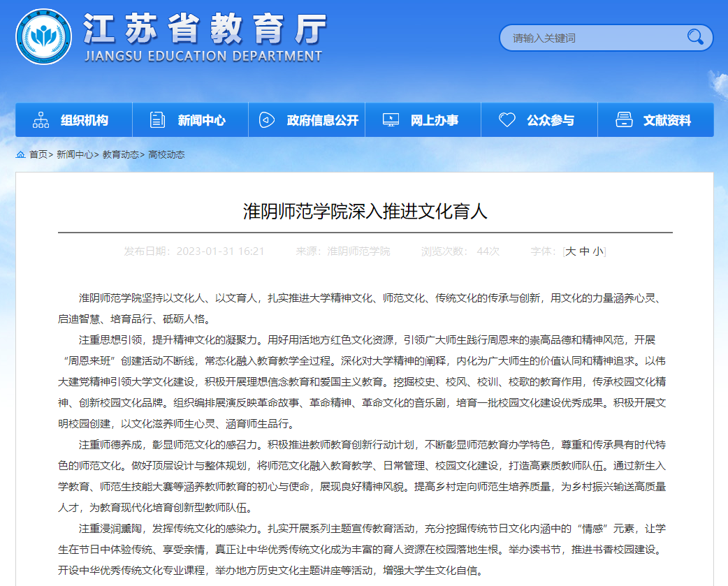Viewport: 728px width, 586px height.
Task: Set font size to 大
Action: tap(571, 251)
